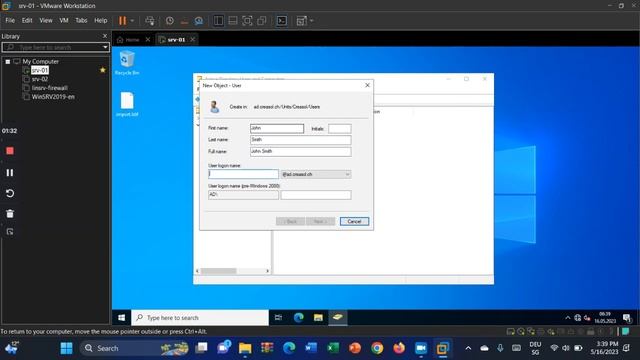Open the guest Windows Start menu

point(121,318)
